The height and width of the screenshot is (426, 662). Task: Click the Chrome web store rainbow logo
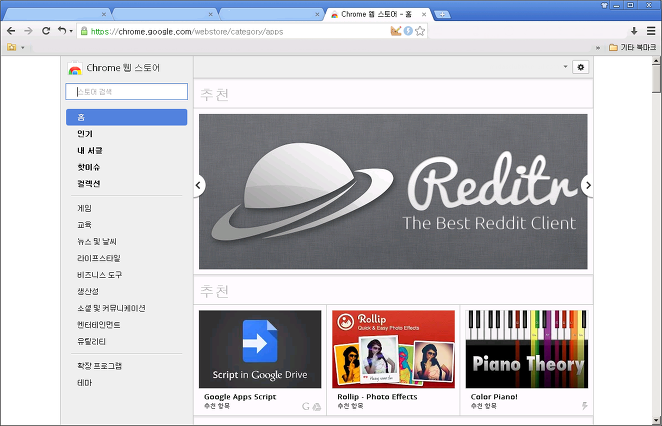(x=75, y=68)
